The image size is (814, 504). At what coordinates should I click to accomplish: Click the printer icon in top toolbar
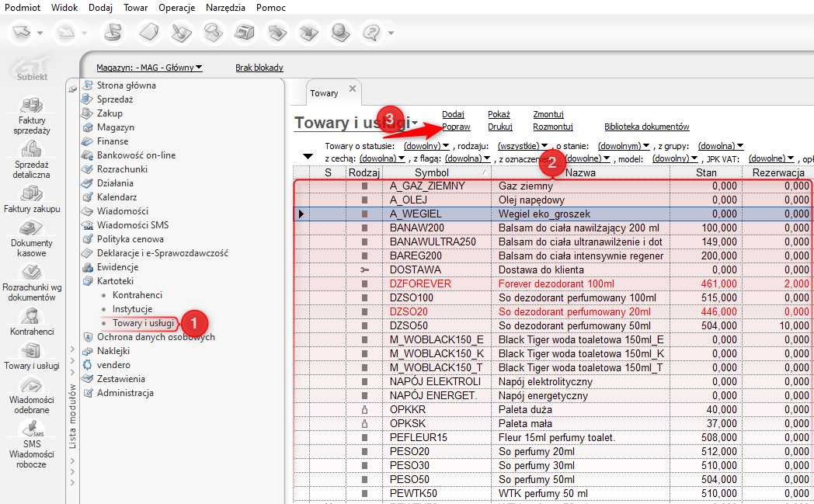click(x=245, y=33)
